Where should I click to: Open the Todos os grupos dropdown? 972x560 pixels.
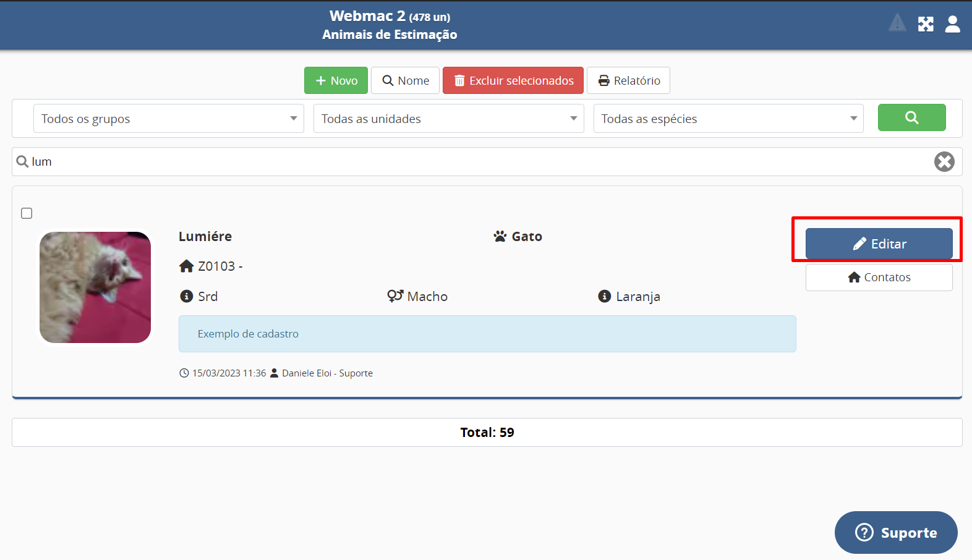pos(168,119)
